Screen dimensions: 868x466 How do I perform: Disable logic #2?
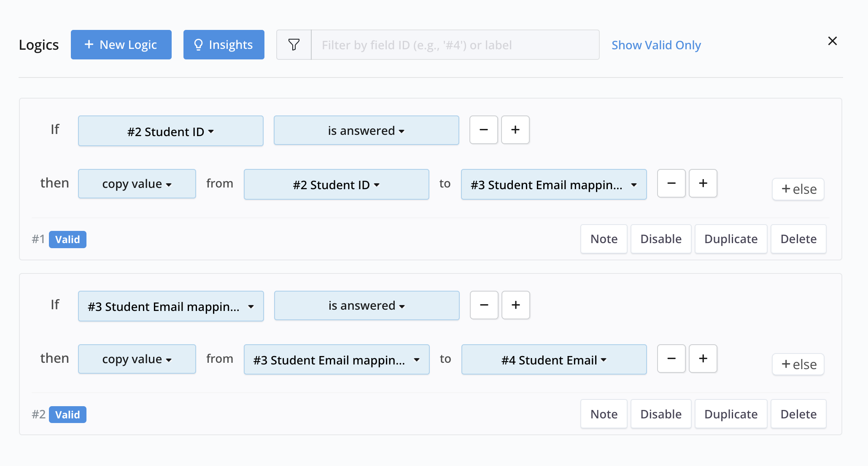point(660,414)
